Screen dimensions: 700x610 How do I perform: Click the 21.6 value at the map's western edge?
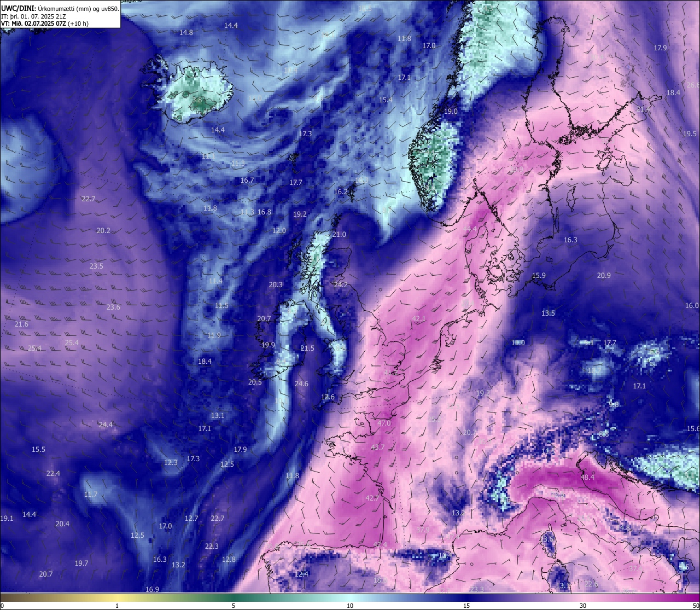click(21, 324)
